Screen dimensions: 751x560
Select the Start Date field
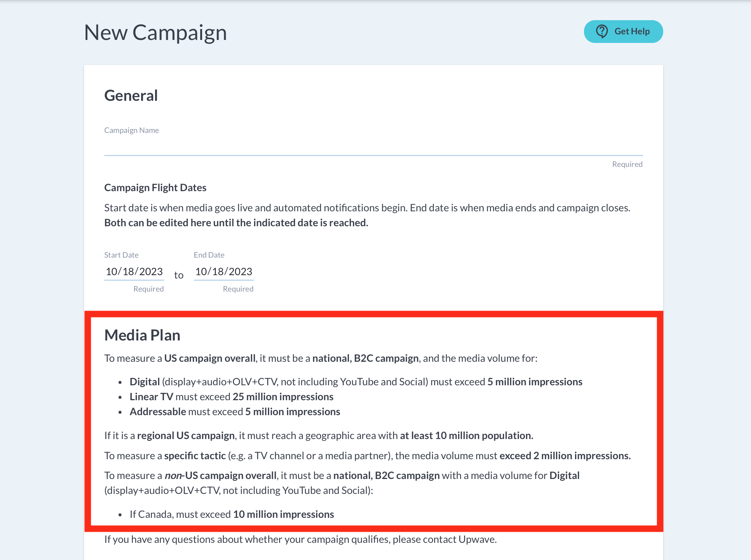(133, 271)
